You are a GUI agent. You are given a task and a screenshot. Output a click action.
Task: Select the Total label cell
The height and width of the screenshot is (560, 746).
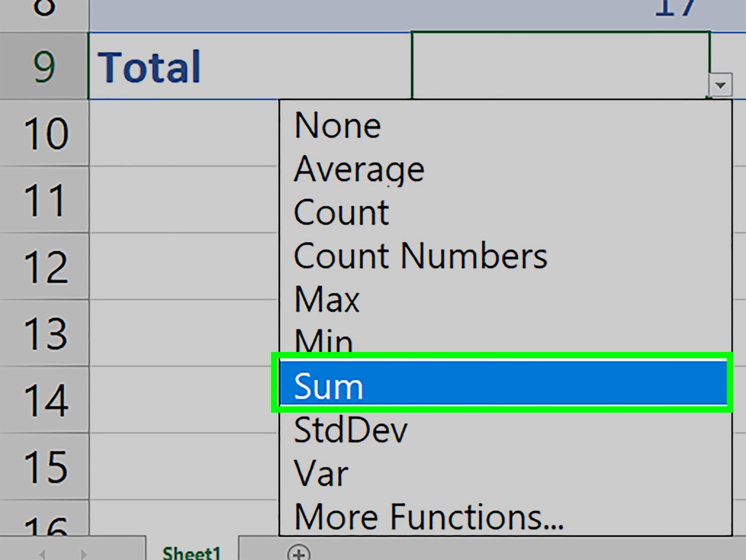[250, 66]
